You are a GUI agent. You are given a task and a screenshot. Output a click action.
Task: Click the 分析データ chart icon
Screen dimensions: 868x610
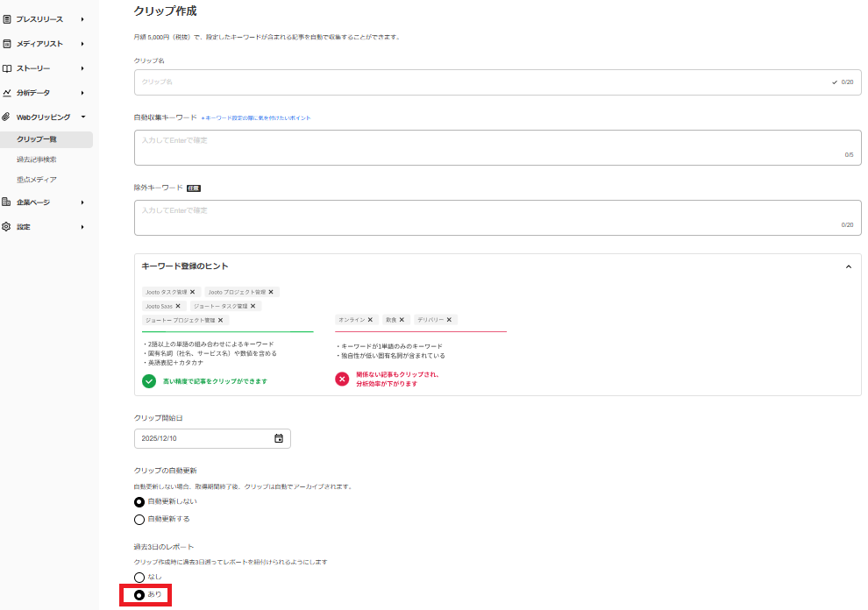click(7, 93)
